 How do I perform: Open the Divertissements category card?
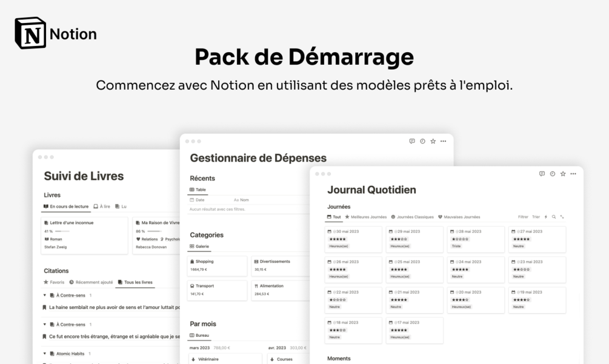pos(281,266)
